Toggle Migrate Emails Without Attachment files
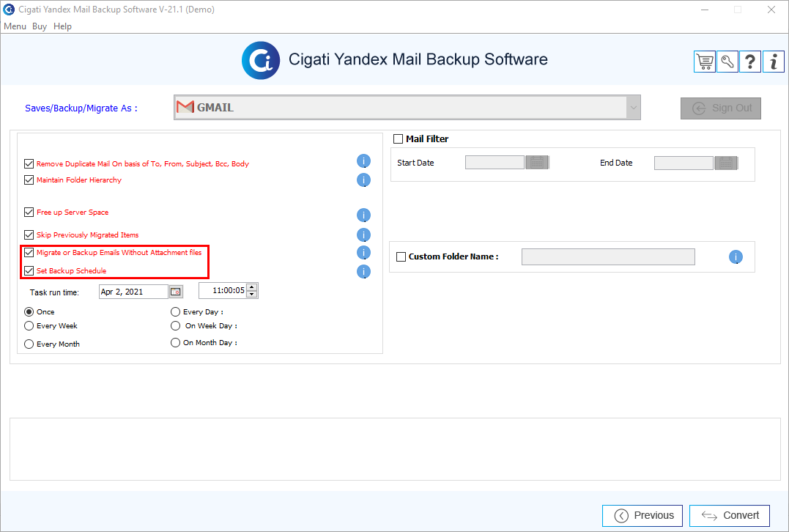 (x=29, y=252)
